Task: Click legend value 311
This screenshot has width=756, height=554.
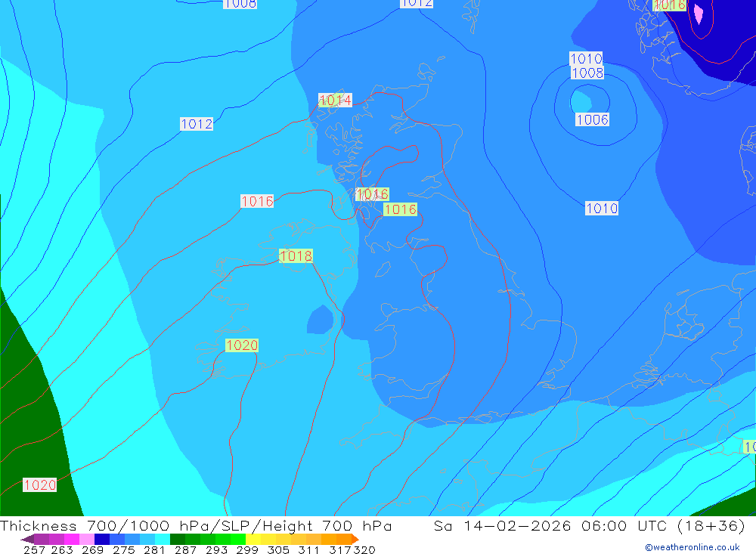Action: tap(309, 549)
